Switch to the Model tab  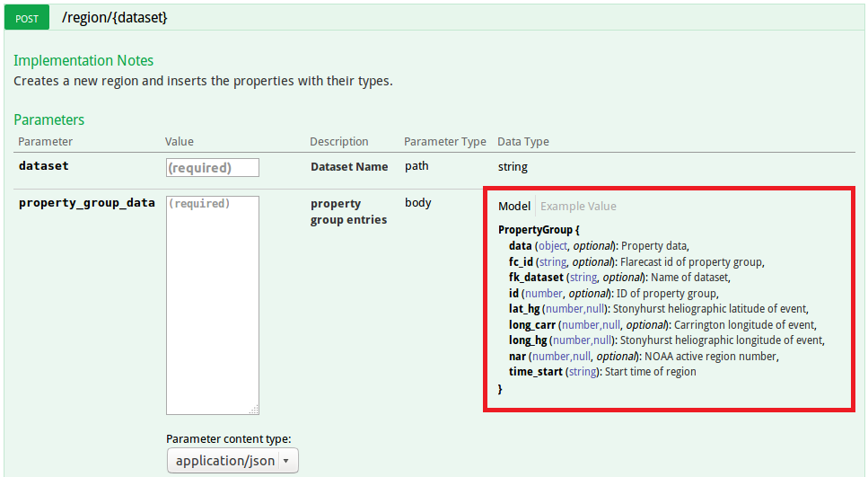[x=514, y=207]
